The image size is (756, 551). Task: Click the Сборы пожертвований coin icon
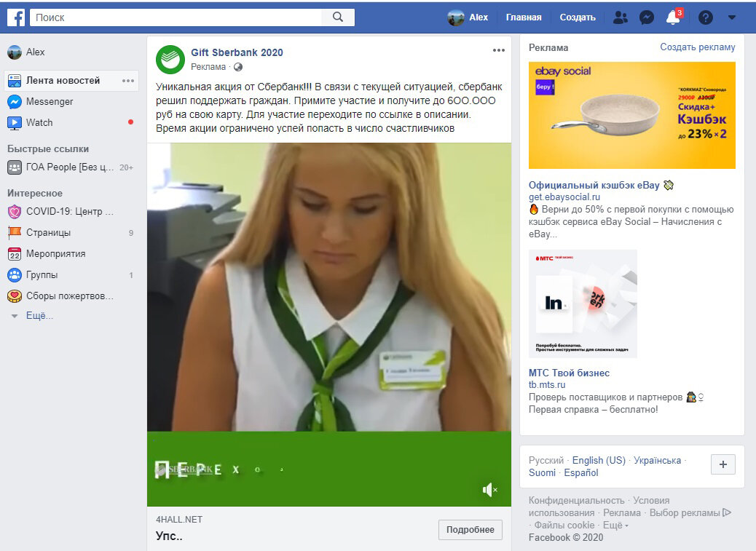point(15,296)
